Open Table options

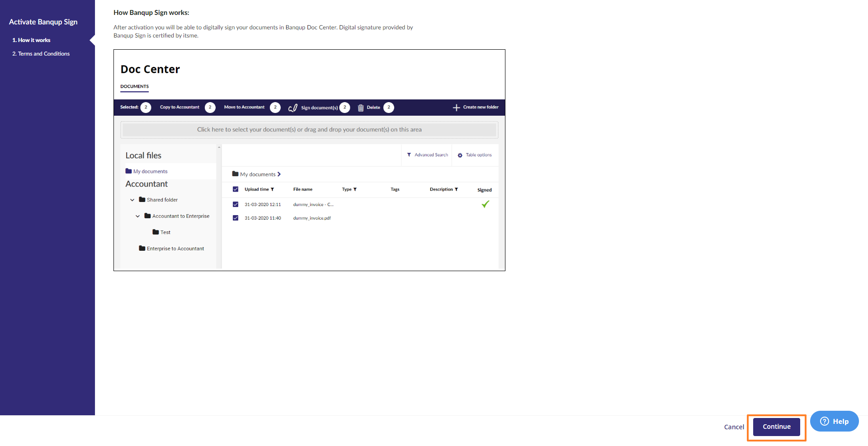click(479, 155)
